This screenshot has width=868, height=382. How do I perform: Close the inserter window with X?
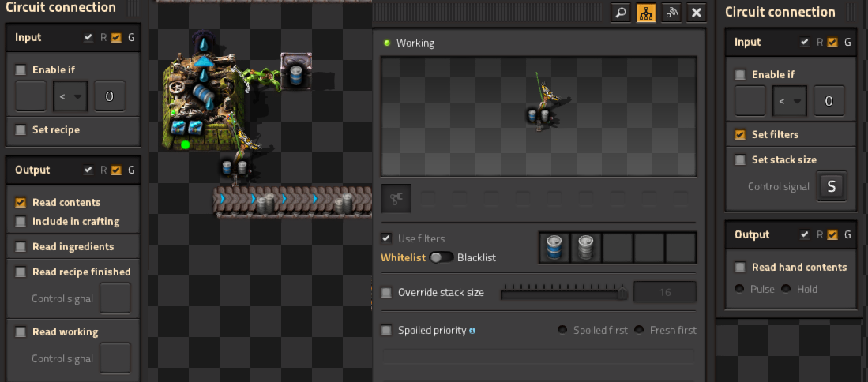(x=697, y=13)
